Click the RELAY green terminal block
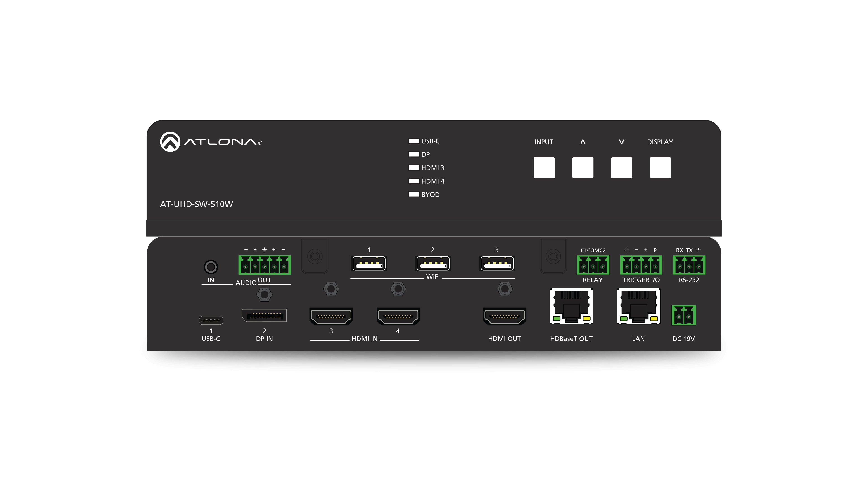Viewport: 868px width, 489px height. click(x=593, y=265)
